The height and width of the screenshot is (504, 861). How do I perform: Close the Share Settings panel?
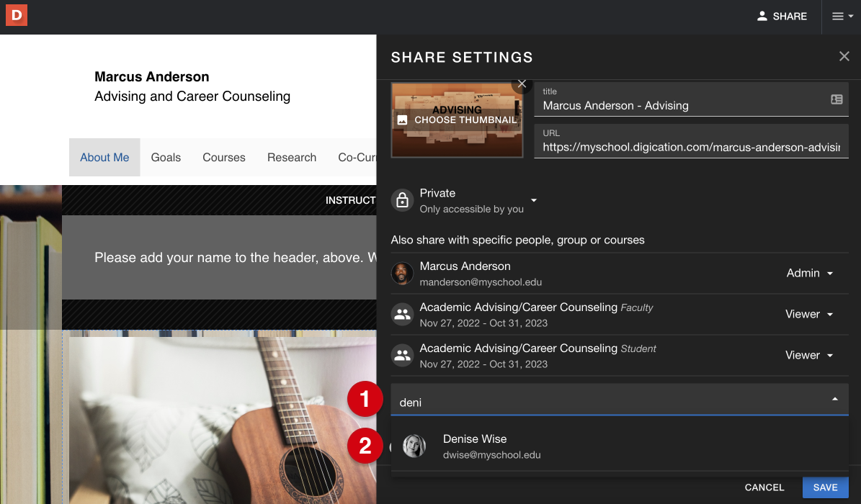point(844,57)
